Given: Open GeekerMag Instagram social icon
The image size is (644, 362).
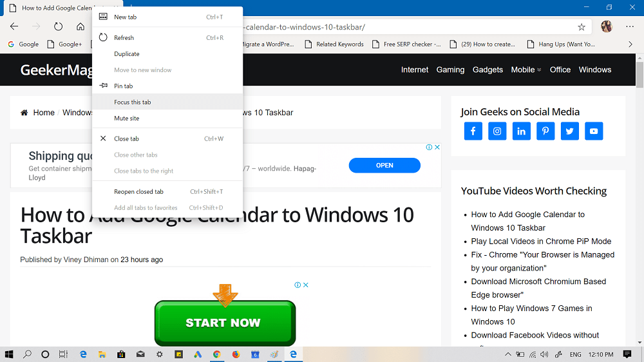Looking at the screenshot, I should point(497,131).
